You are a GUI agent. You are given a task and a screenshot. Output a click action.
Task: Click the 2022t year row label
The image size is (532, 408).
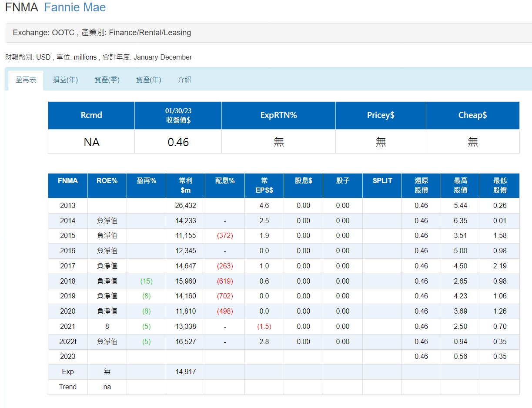point(68,342)
